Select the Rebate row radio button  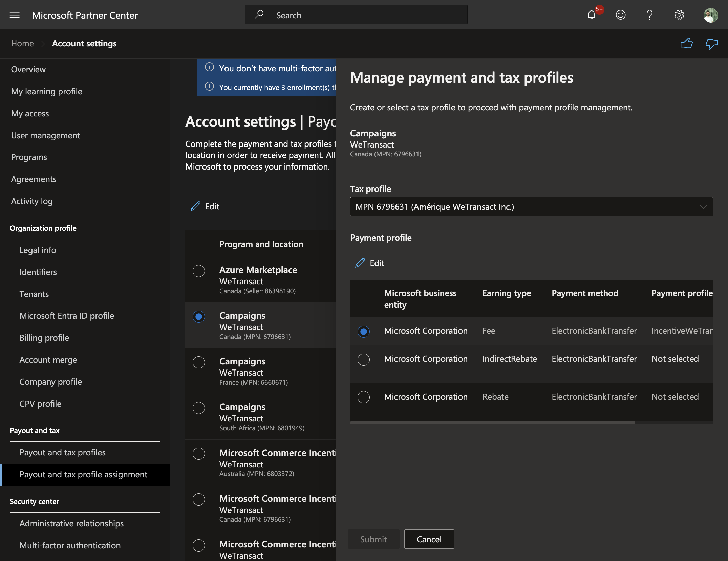click(364, 397)
